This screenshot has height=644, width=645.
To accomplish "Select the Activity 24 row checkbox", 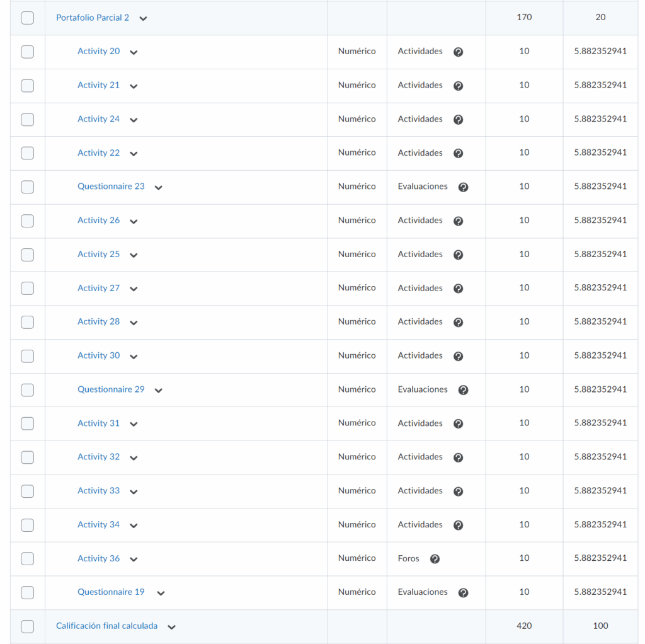I will pyautogui.click(x=28, y=119).
